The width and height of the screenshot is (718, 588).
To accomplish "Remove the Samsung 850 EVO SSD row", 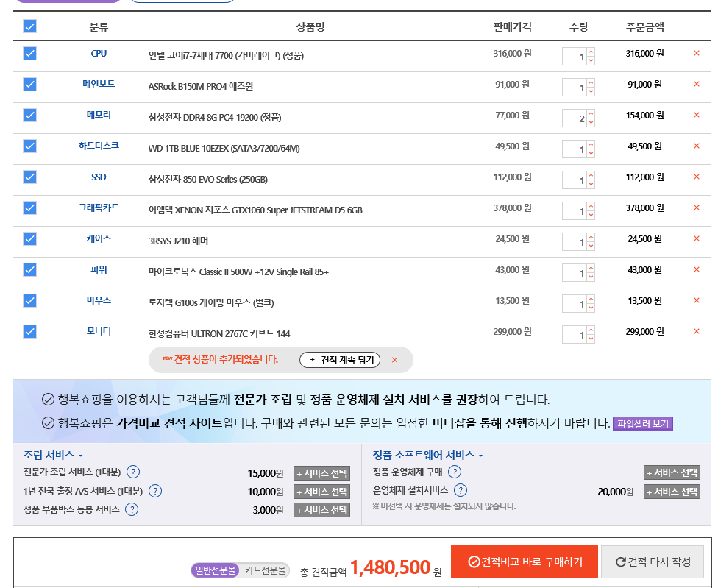I will (696, 177).
